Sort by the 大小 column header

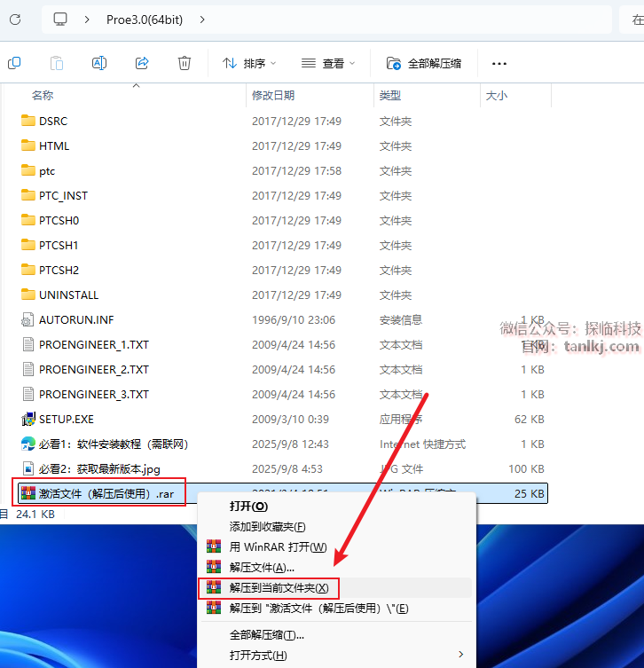(x=497, y=96)
